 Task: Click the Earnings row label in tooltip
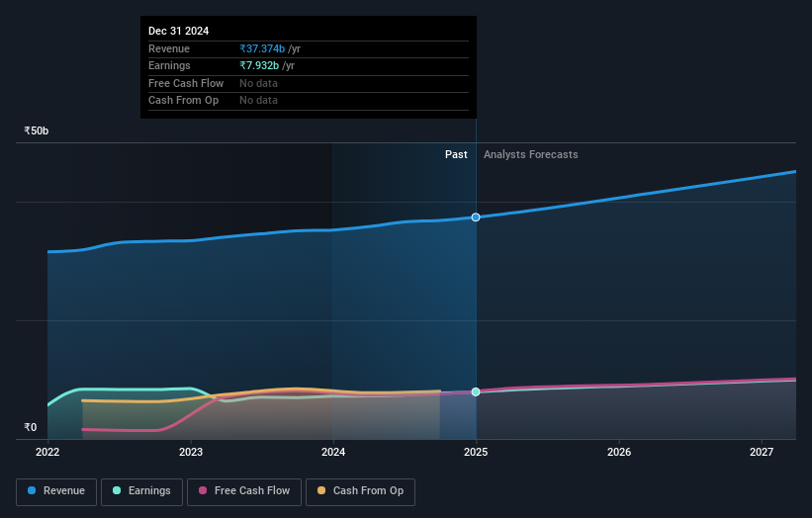click(169, 65)
